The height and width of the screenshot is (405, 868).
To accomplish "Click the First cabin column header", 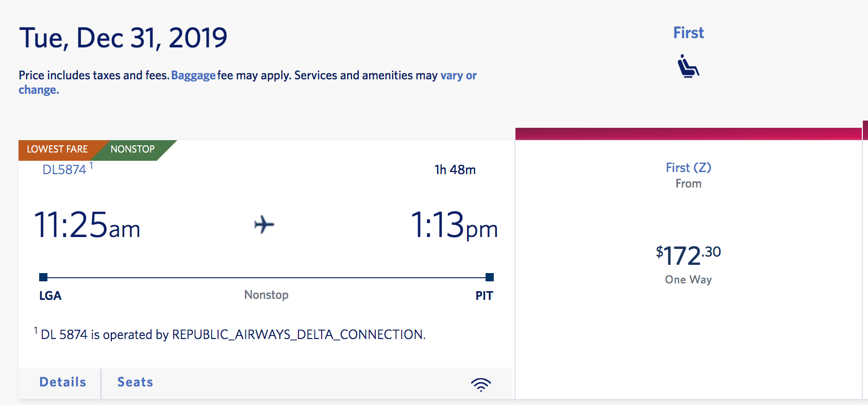I will [x=688, y=33].
